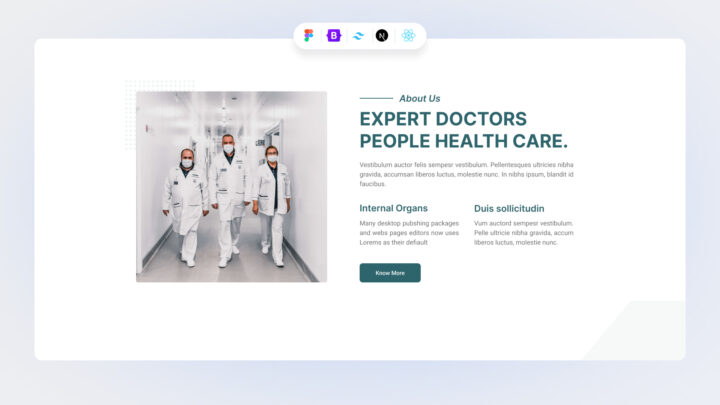Click the Internal Organs subheading

(x=394, y=208)
